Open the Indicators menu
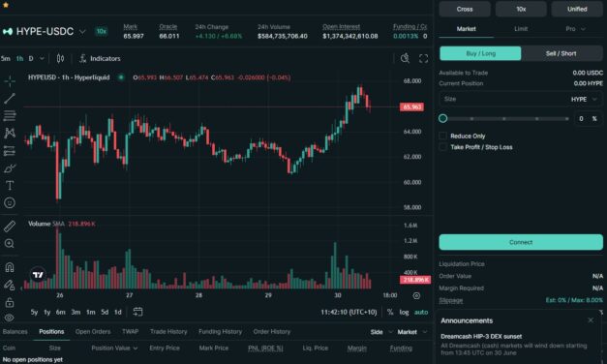 pos(100,58)
